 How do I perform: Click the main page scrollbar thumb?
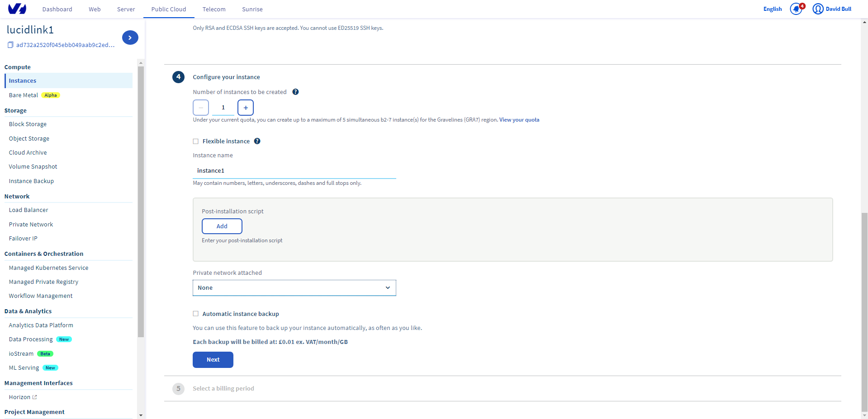[x=864, y=312]
